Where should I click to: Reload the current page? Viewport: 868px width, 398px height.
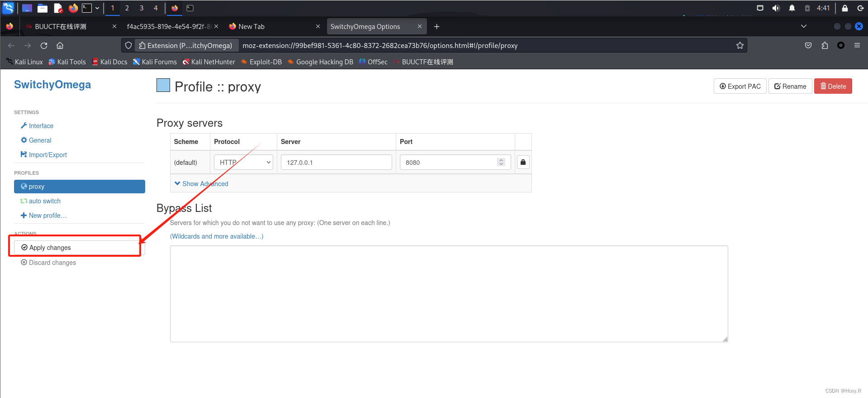tap(44, 45)
